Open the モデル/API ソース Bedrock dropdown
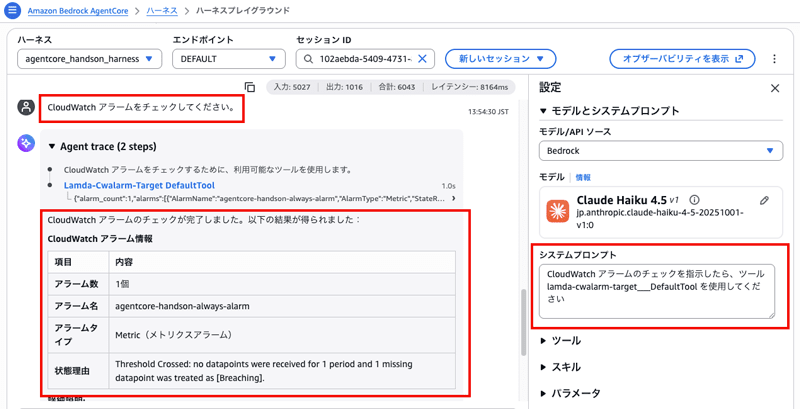The height and width of the screenshot is (409, 800). [x=661, y=151]
